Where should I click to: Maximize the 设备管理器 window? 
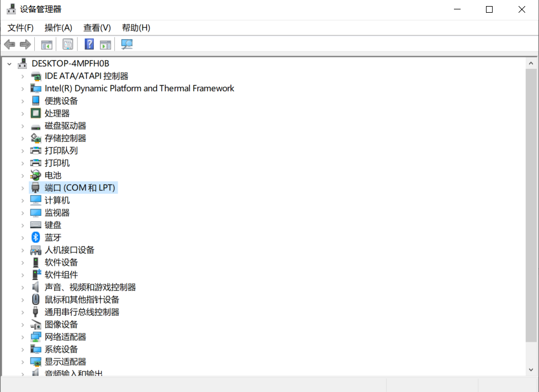[489, 9]
